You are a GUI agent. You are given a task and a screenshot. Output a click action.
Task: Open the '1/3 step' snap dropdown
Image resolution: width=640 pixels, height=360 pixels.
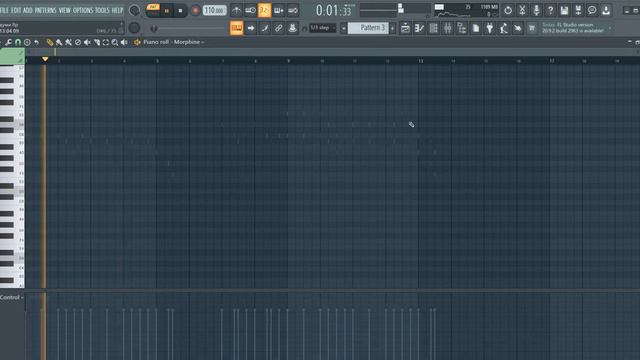pyautogui.click(x=322, y=28)
